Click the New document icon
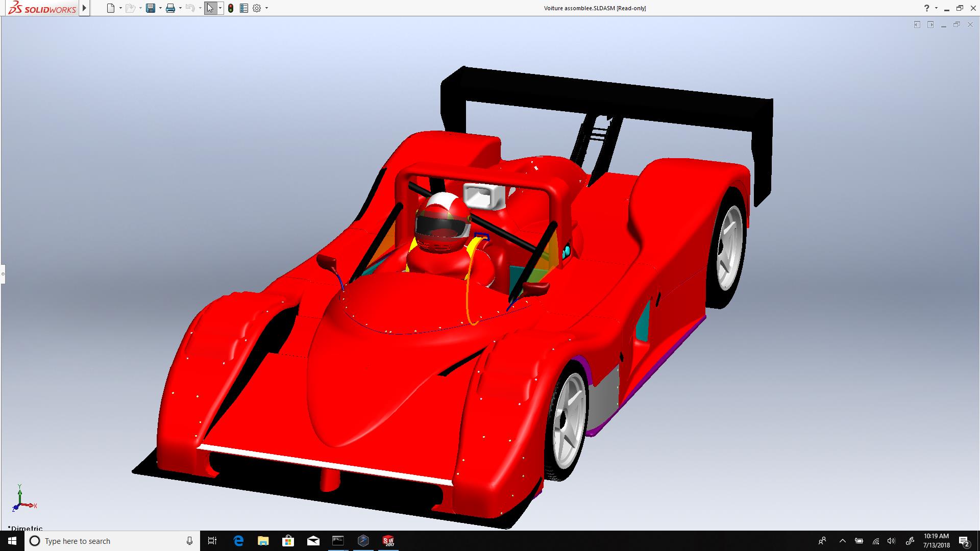 coord(111,8)
